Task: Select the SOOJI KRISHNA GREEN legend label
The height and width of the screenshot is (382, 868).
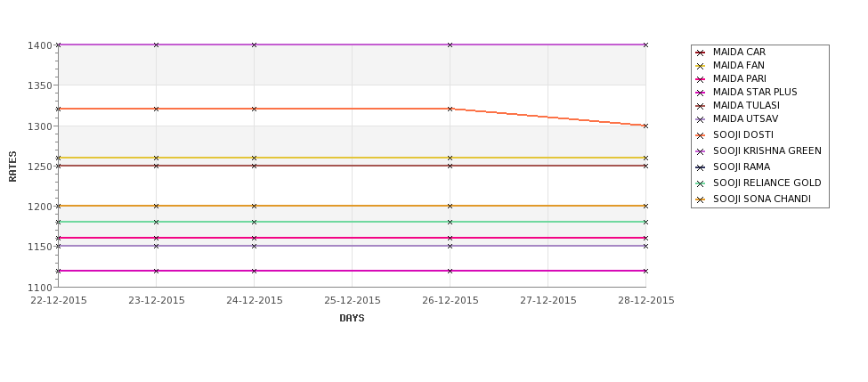Action: click(x=767, y=150)
